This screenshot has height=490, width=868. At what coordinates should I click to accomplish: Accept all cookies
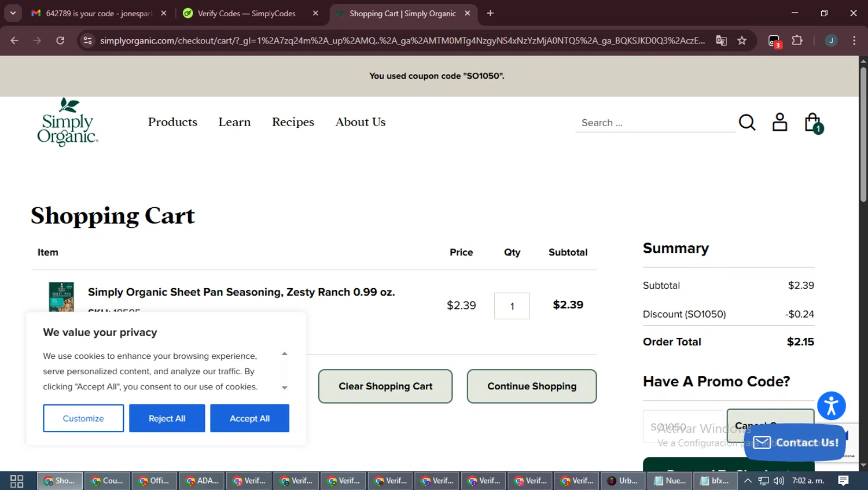point(249,418)
